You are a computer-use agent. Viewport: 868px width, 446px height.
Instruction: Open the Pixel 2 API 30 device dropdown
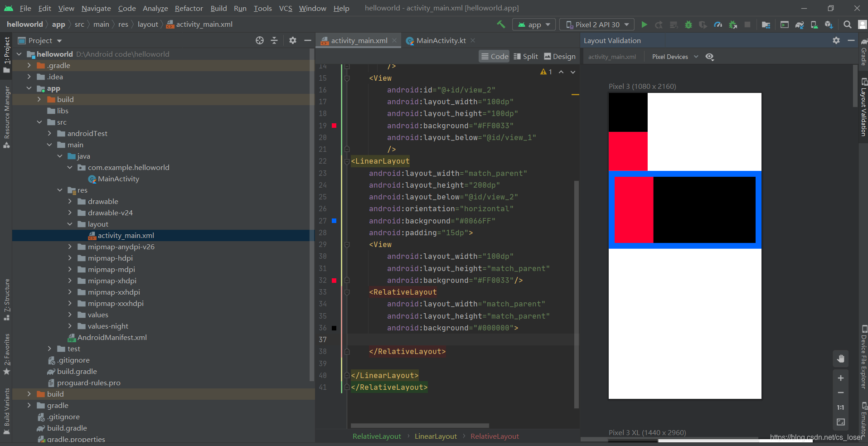click(x=597, y=24)
